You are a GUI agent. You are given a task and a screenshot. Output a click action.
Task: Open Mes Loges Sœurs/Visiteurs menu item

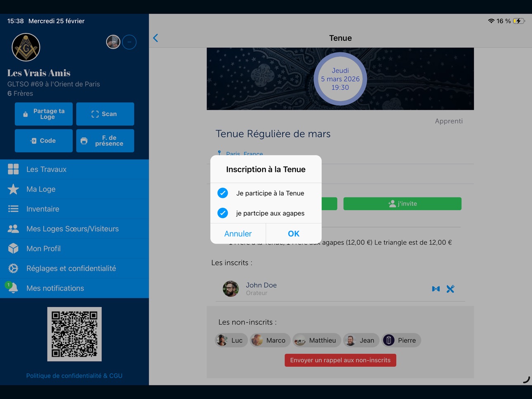coord(74,229)
